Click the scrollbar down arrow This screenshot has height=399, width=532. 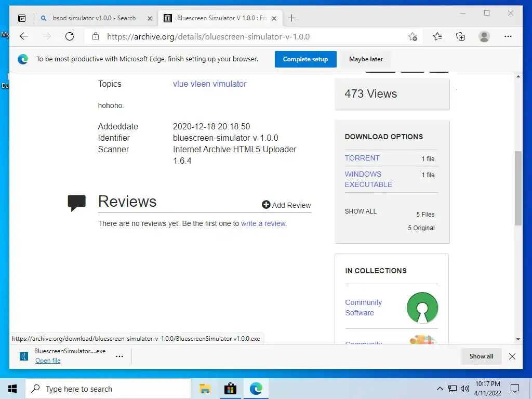[518, 339]
